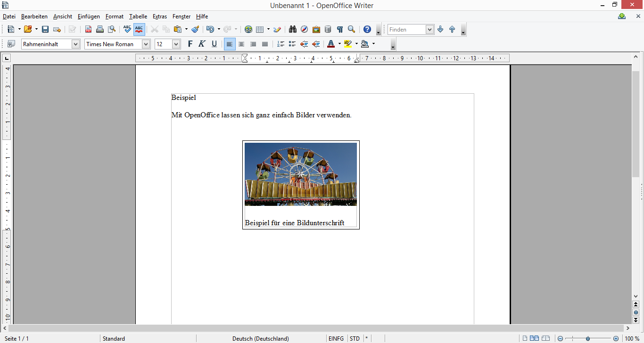The image size is (644, 343).
Task: Click the Data Sources icon
Action: (328, 29)
